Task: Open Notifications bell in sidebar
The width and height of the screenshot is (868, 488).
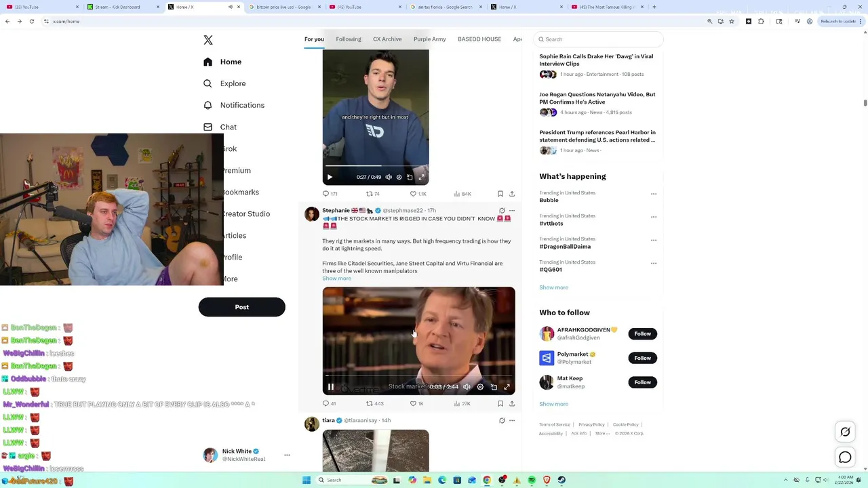Action: pyautogui.click(x=234, y=105)
